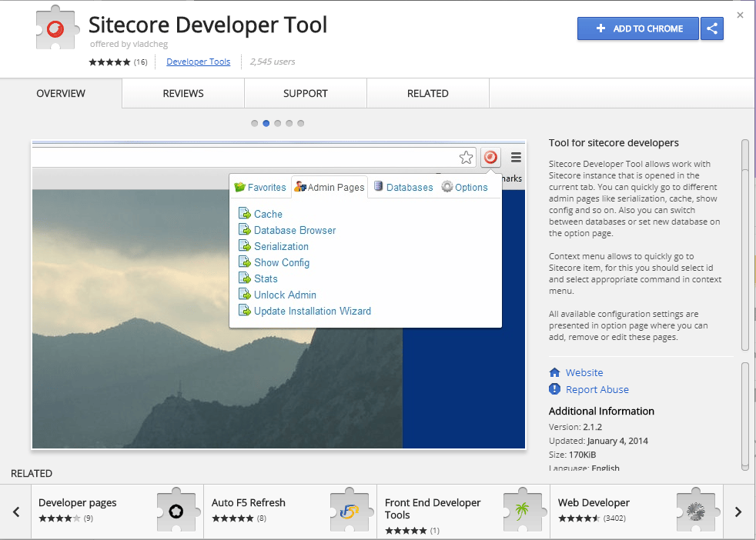Click the house icon beside Website
756x540 pixels.
pyautogui.click(x=554, y=372)
